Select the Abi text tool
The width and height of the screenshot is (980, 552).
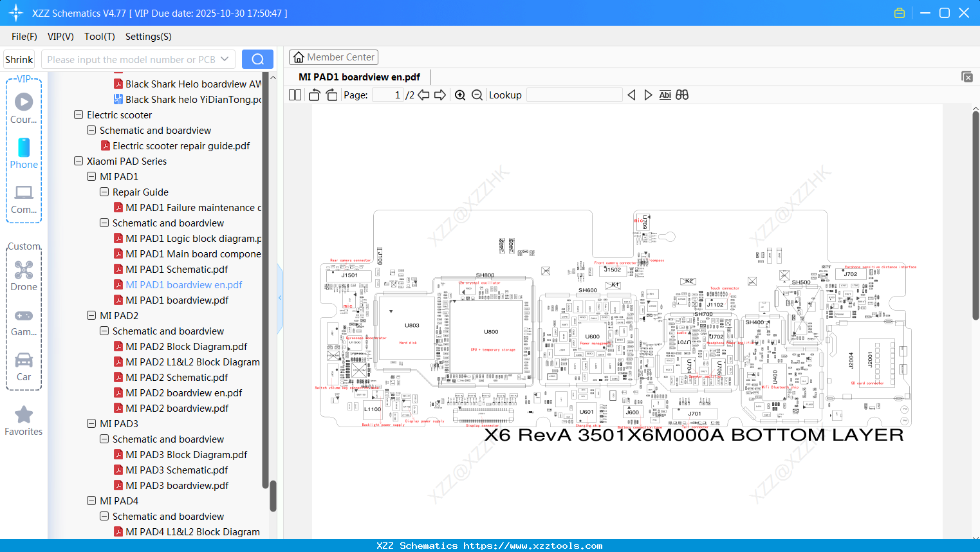(665, 95)
